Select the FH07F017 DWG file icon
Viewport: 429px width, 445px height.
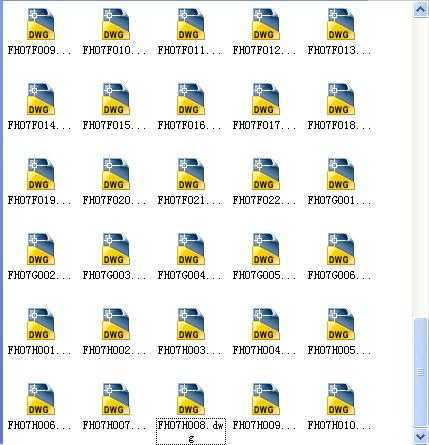click(266, 99)
